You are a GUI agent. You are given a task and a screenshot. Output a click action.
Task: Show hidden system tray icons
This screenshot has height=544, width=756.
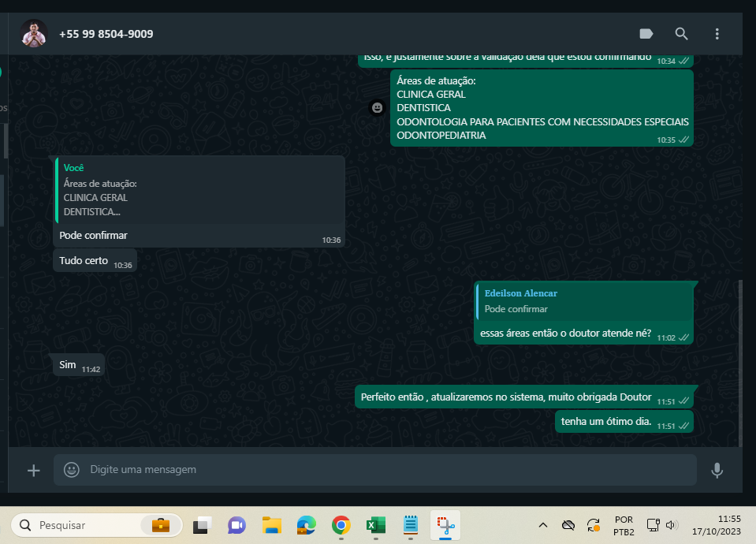(543, 525)
